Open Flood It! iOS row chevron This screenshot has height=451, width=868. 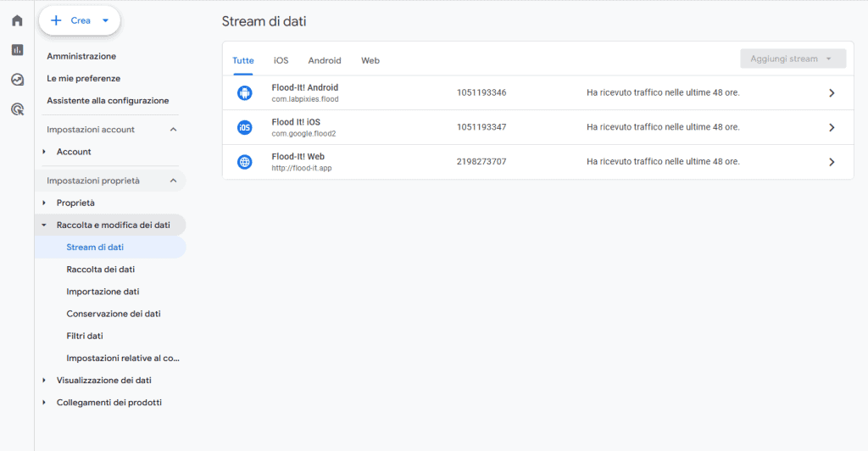click(832, 127)
